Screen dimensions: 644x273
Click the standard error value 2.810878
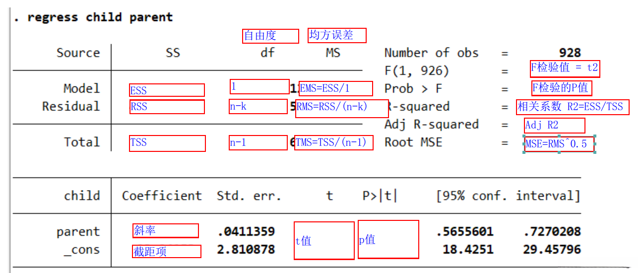point(246,250)
